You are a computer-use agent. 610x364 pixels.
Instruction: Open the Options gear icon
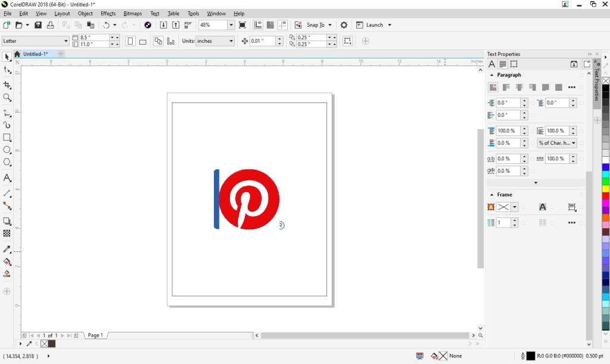pos(344,25)
